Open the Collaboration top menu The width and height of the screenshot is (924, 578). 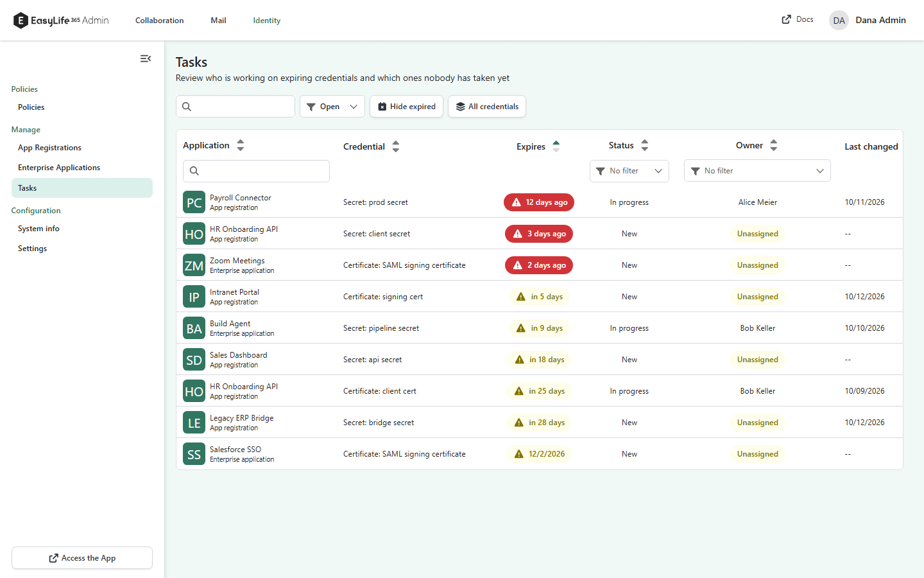coord(160,21)
